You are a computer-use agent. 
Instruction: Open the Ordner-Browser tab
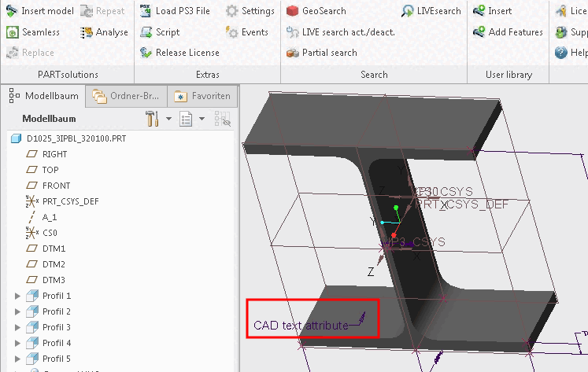[126, 96]
